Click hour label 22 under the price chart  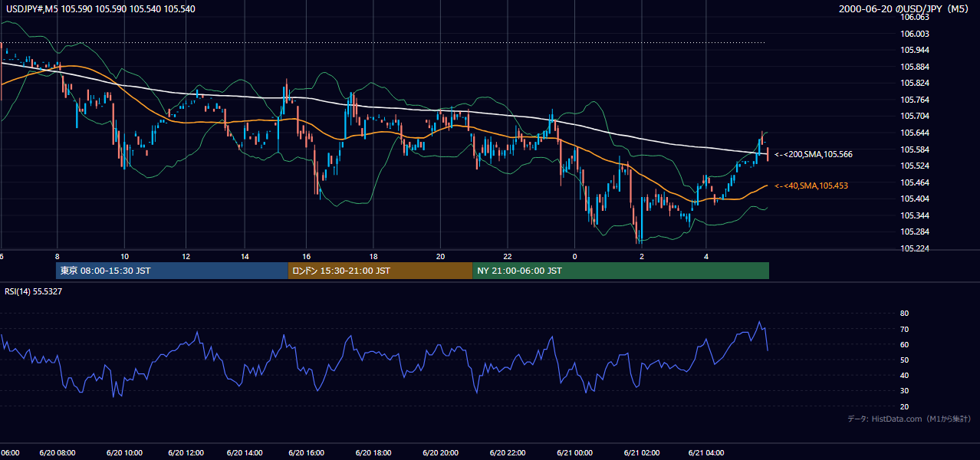508,256
